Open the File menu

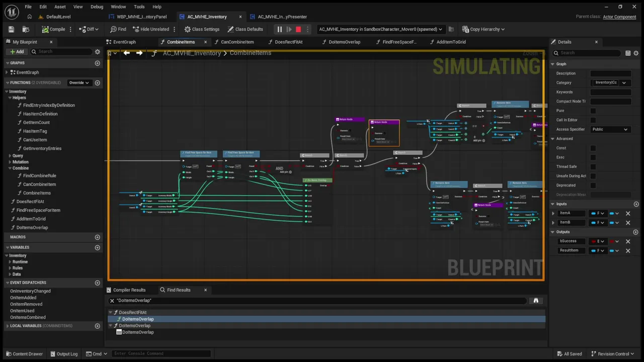click(x=28, y=7)
